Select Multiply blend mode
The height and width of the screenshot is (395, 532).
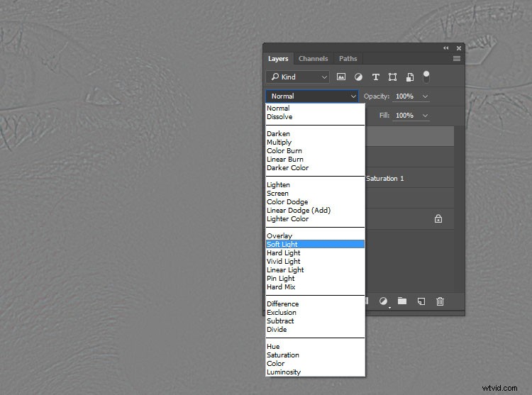point(315,142)
